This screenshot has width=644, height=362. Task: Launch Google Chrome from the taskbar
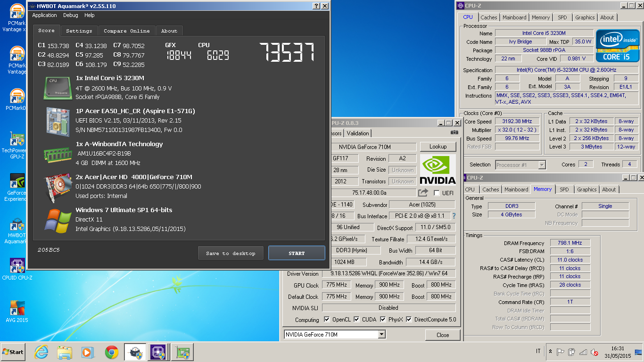click(111, 352)
